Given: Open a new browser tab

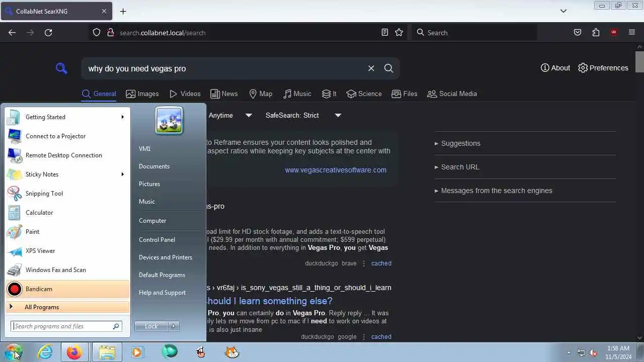Looking at the screenshot, I should point(123,11).
